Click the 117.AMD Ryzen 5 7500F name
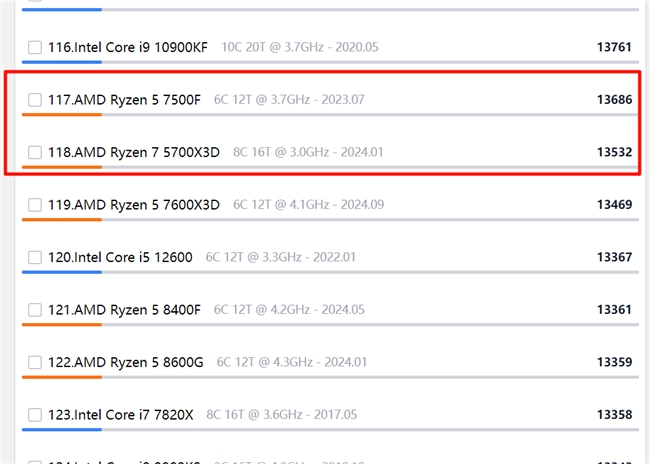Viewport: 650px width, 464px height. tap(124, 100)
